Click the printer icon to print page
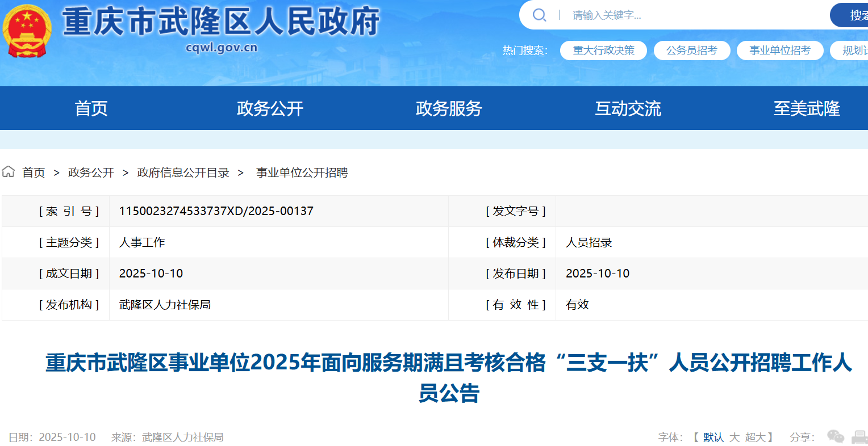868x446 pixels. (x=859, y=436)
